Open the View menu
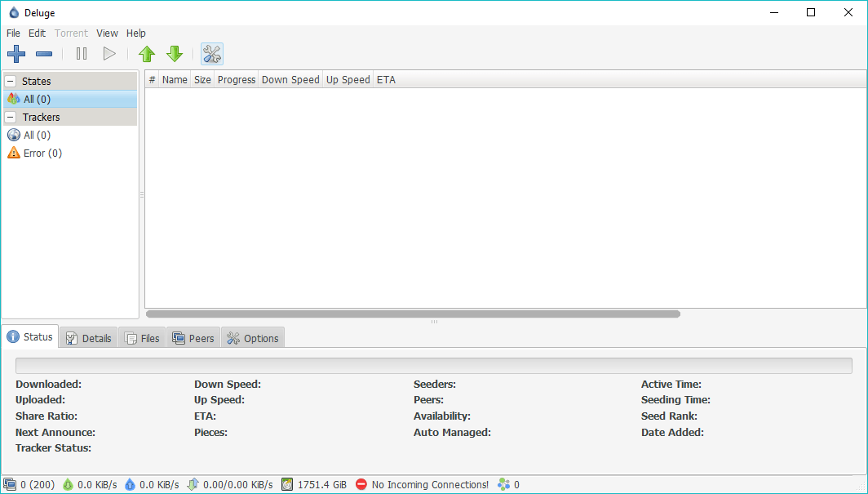The image size is (868, 494). pyautogui.click(x=107, y=33)
